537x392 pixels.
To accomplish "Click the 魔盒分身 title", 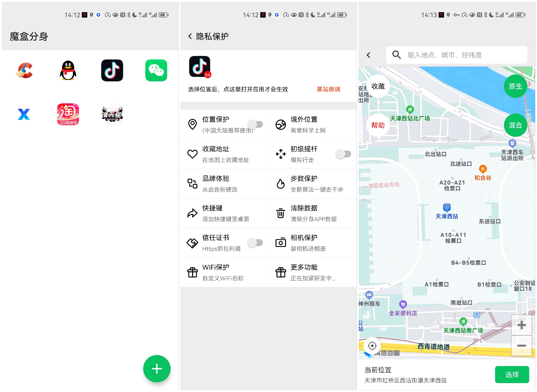I will pos(29,36).
